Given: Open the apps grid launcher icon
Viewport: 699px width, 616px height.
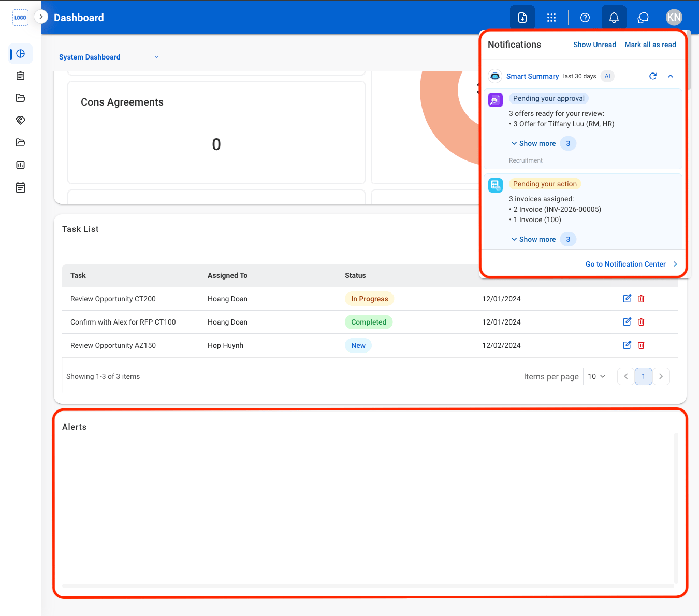Looking at the screenshot, I should click(551, 18).
